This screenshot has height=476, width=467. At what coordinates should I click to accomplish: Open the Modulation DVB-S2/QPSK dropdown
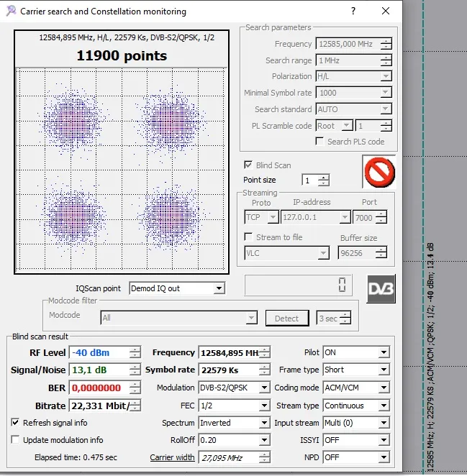point(263,388)
